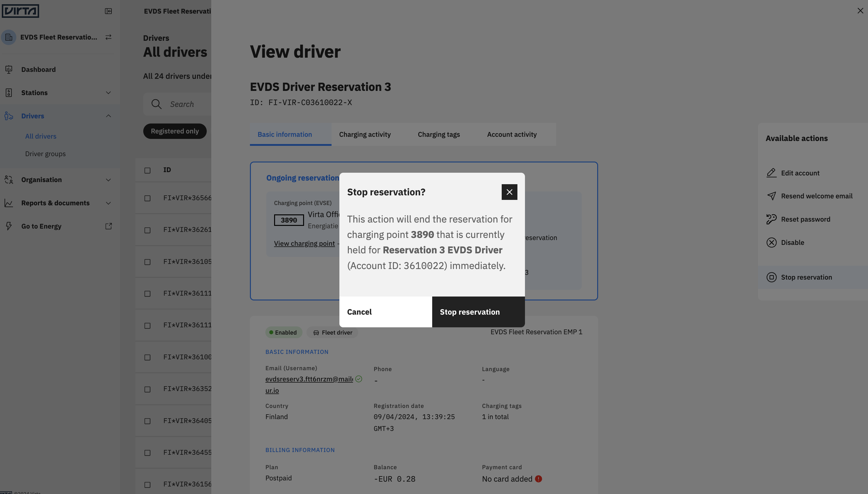Click the Resend welcome email paper-plane icon
Screen dimensions: 868x494
[x=772, y=196]
